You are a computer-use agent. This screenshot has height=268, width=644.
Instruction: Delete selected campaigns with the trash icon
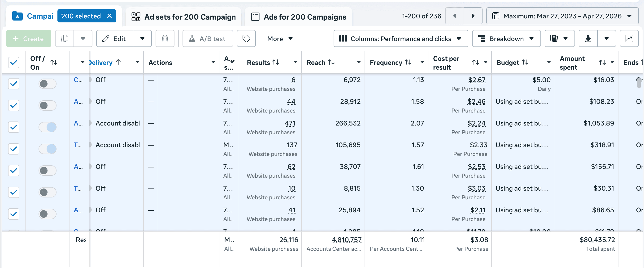(165, 38)
